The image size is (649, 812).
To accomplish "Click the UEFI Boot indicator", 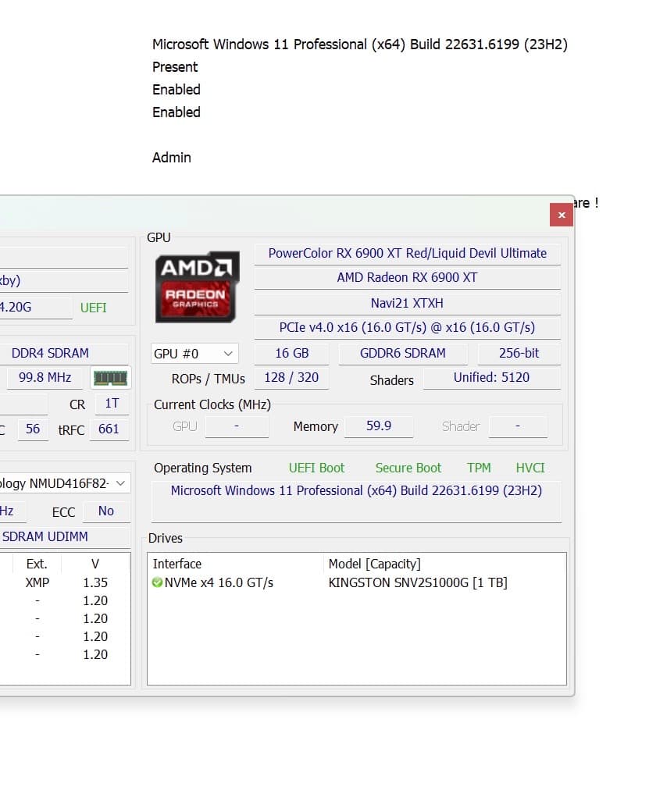I will pos(316,468).
